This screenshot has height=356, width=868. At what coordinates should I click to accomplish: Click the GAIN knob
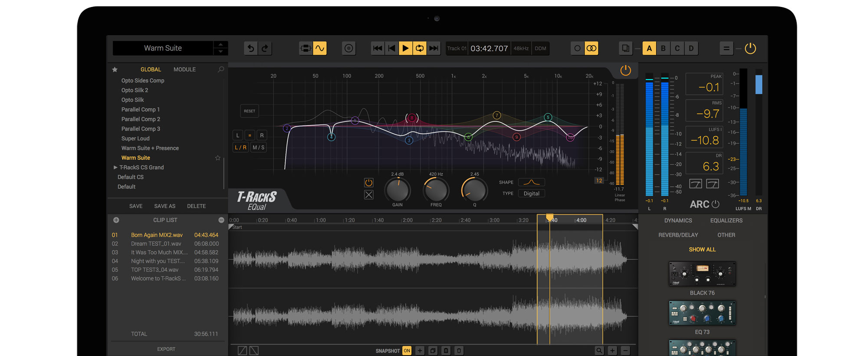397,190
